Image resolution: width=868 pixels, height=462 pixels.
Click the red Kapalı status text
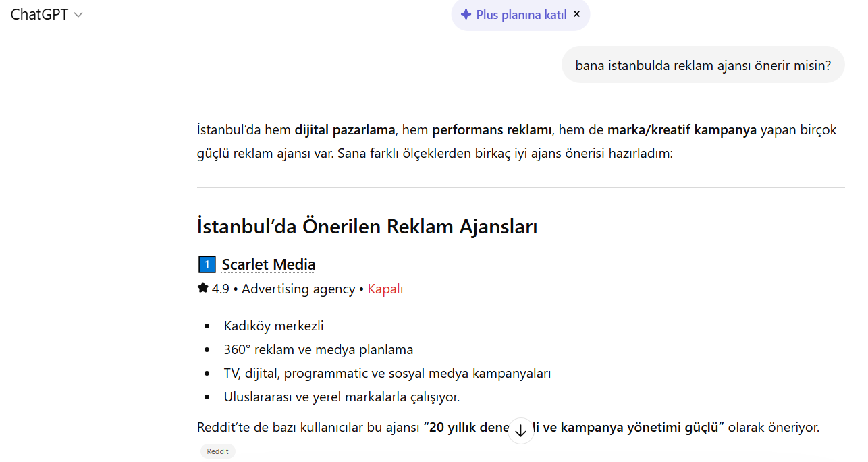385,289
